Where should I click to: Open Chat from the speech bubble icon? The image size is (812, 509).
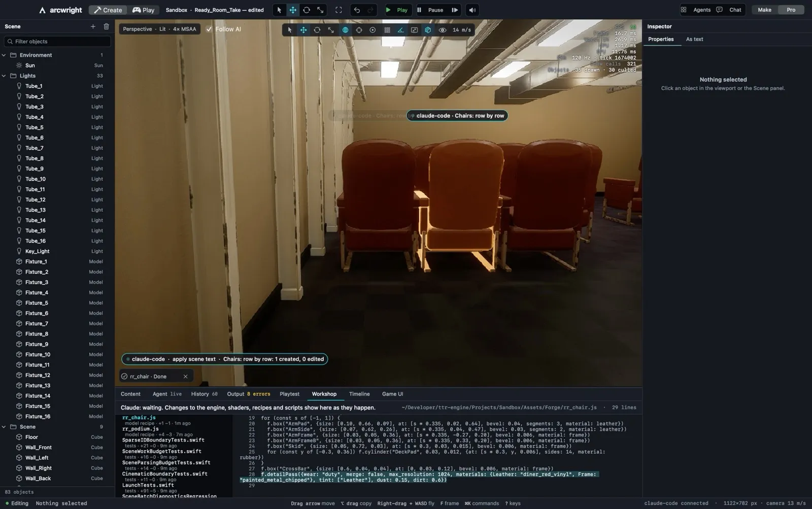click(x=719, y=10)
